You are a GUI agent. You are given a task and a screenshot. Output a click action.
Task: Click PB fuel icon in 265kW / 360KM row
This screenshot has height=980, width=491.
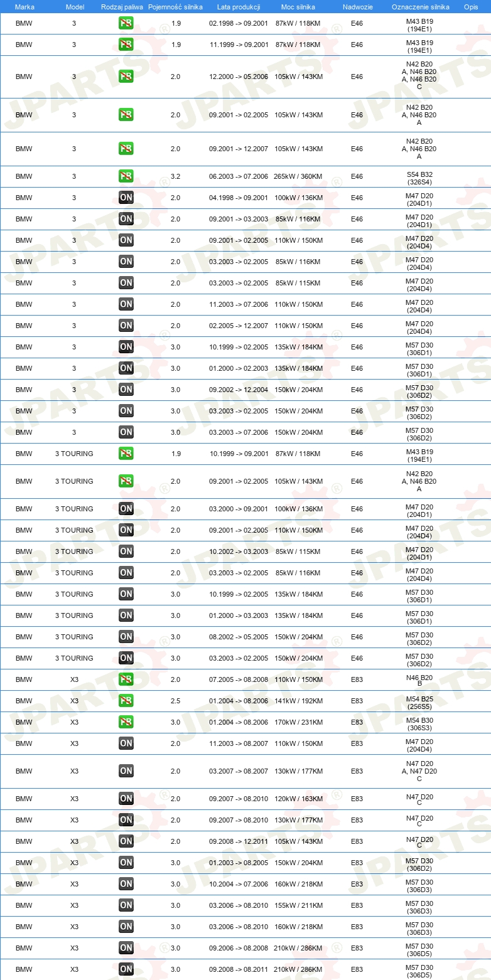pyautogui.click(x=126, y=176)
